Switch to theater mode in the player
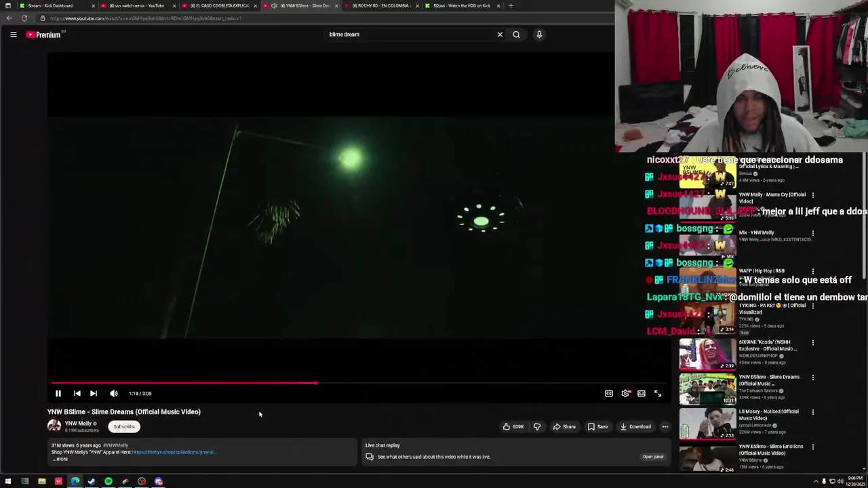868x488 pixels. coord(642,393)
